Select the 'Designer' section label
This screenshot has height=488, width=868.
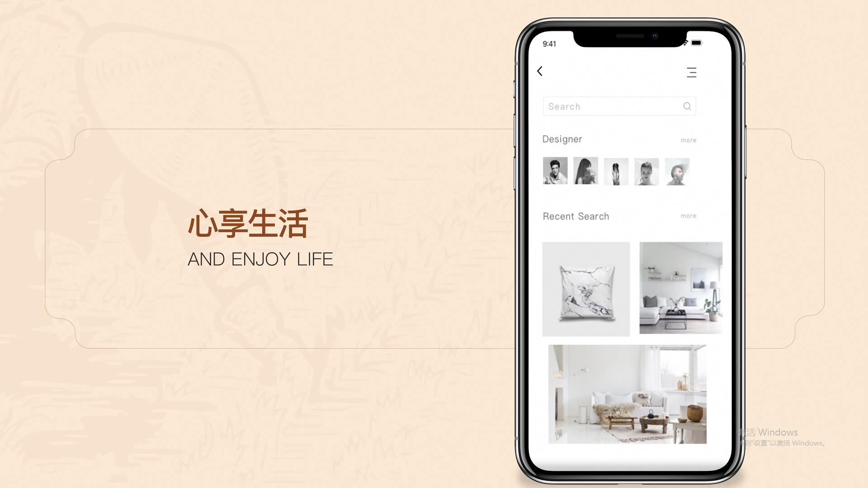pos(562,138)
